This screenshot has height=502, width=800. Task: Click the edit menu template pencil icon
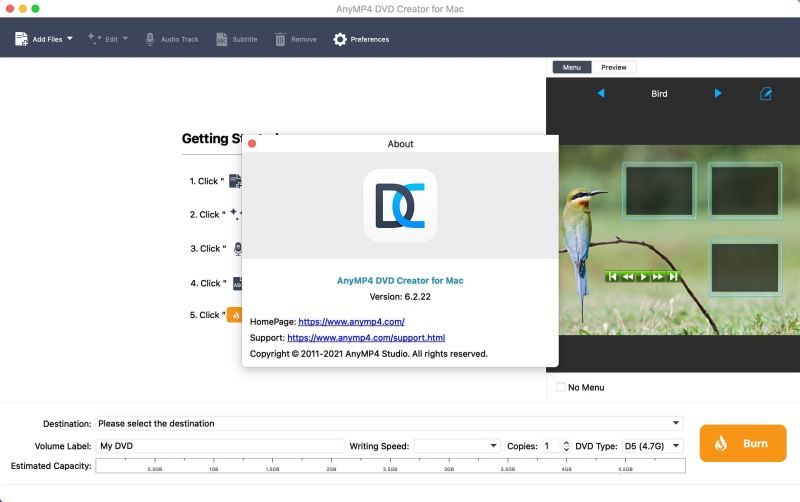(766, 93)
